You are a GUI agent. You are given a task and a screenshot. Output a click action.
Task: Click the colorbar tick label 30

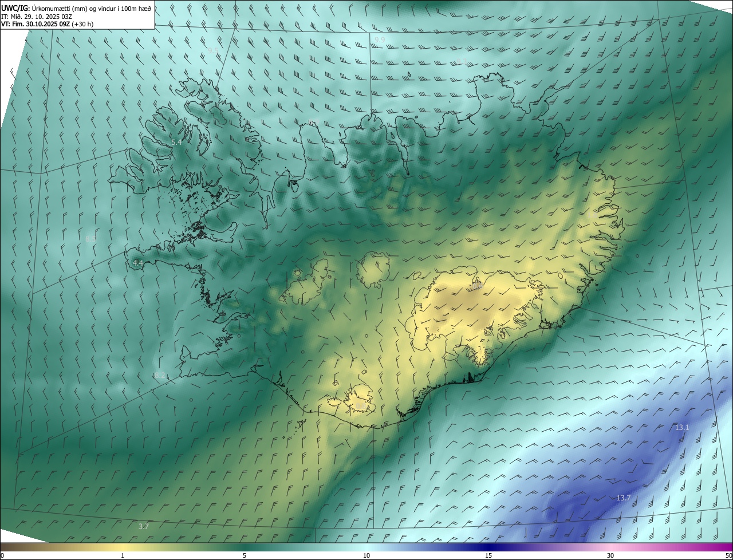coord(610,555)
